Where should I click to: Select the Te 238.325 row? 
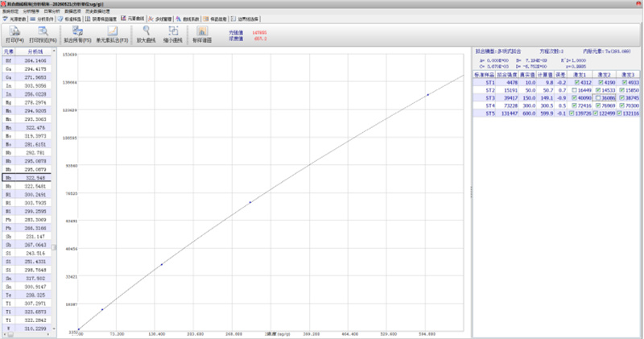pos(27,295)
